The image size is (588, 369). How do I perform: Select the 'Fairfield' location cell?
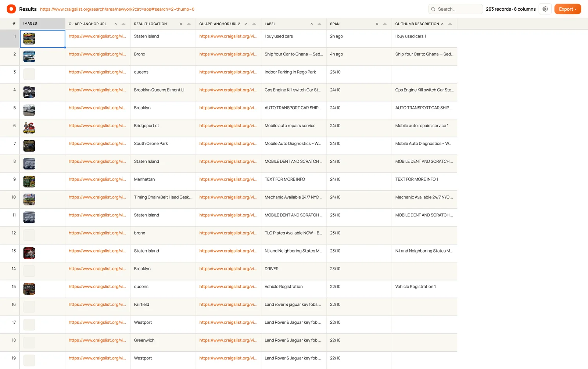coord(163,307)
